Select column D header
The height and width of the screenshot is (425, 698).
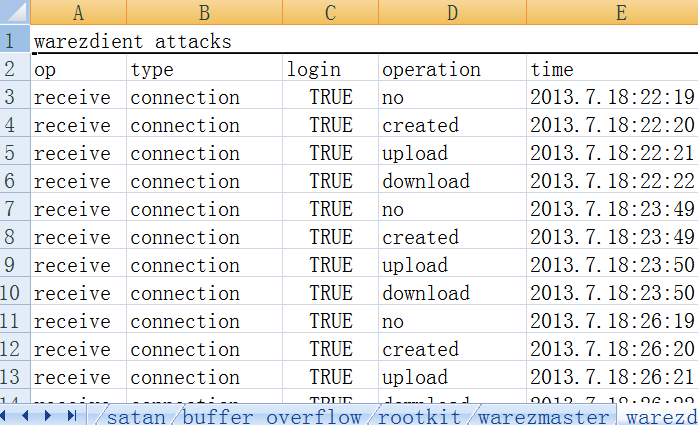(452, 13)
